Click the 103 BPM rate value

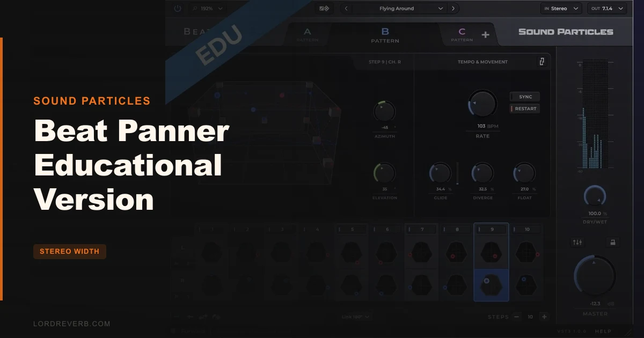488,126
